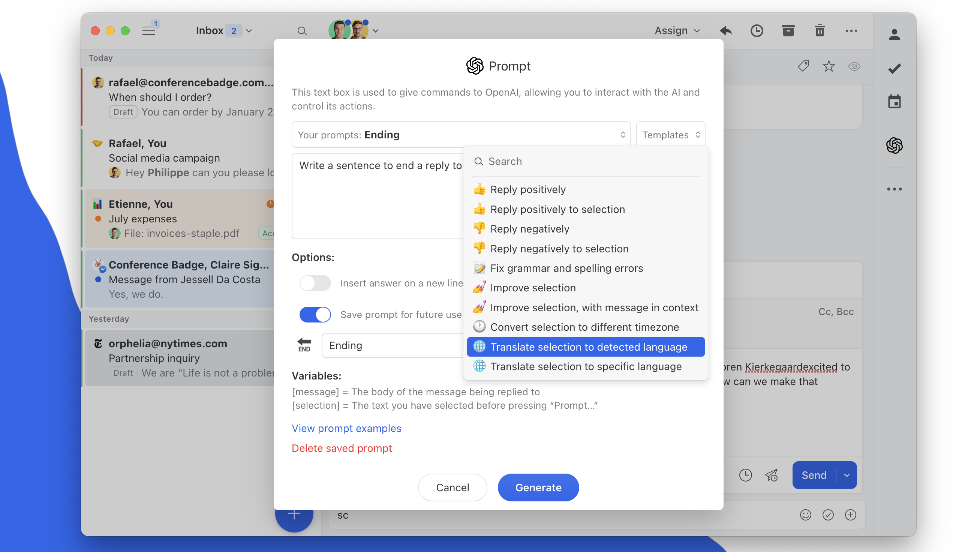980x552 pixels.
Task: Enable Insert answer on a new line
Action: click(315, 283)
